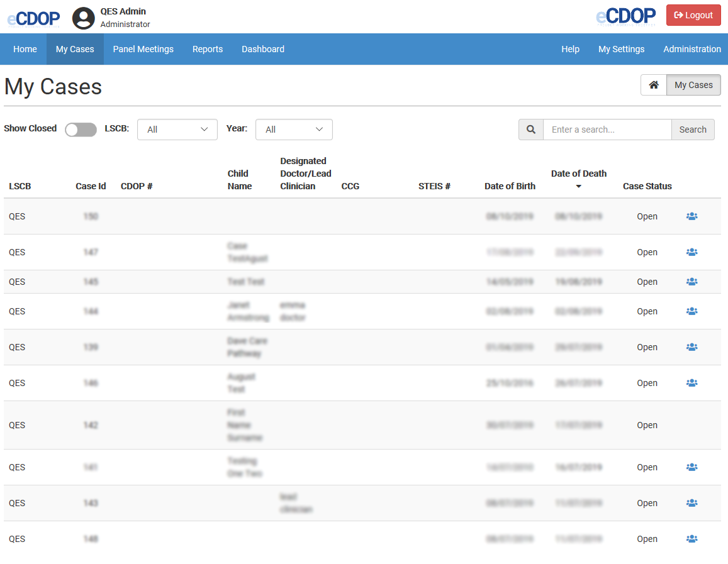Open the Dashboard menu item

pyautogui.click(x=263, y=49)
